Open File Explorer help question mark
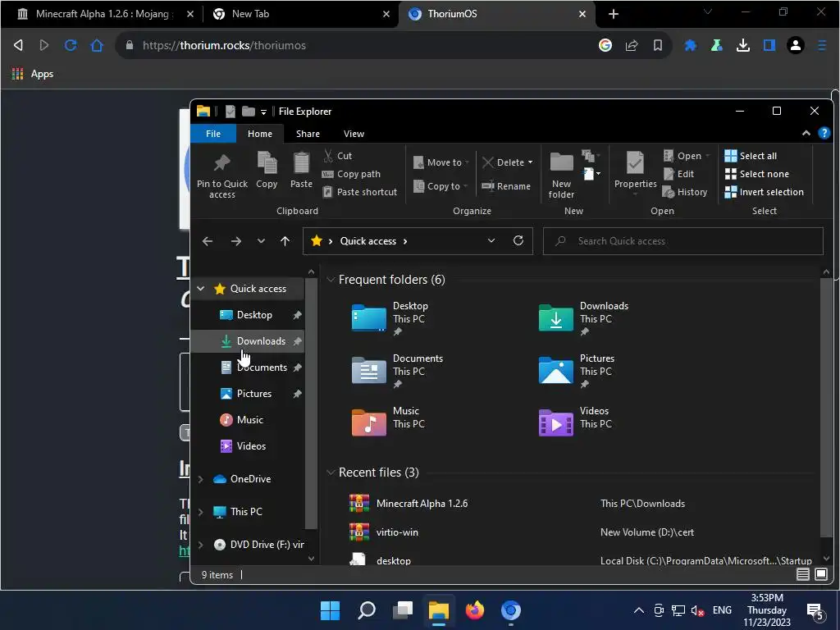Screen dimensions: 840x630 pos(824,134)
